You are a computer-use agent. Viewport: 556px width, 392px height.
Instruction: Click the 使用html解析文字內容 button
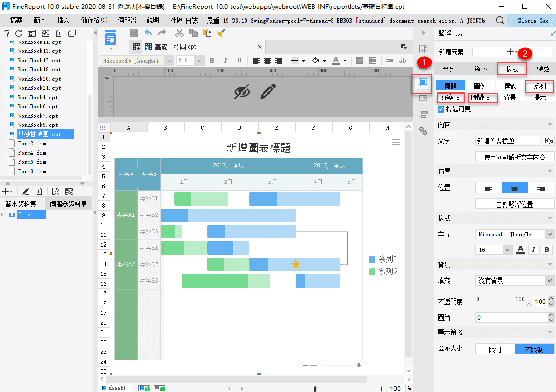pyautogui.click(x=514, y=157)
